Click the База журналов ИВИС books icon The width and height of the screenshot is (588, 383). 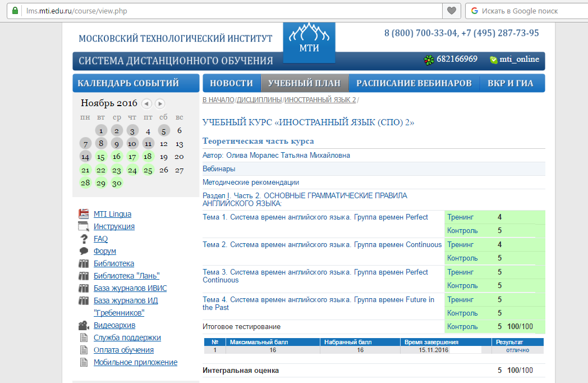pos(84,289)
